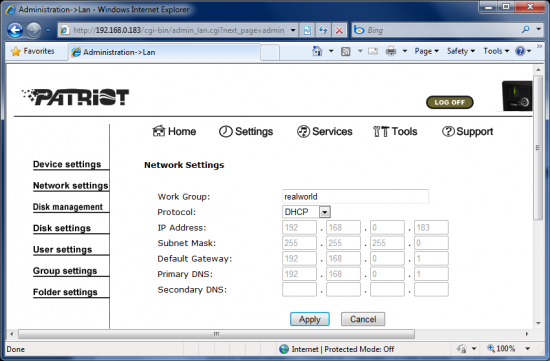Click the Cancel button
Screen dimensions: 550x361
coord(363,319)
